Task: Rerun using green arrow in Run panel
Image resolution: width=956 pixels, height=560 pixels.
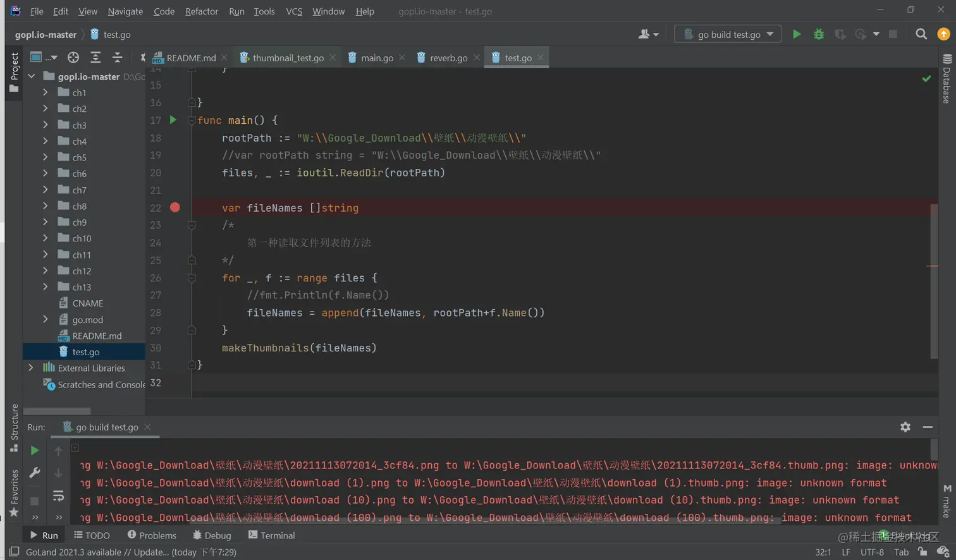Action: [x=35, y=451]
